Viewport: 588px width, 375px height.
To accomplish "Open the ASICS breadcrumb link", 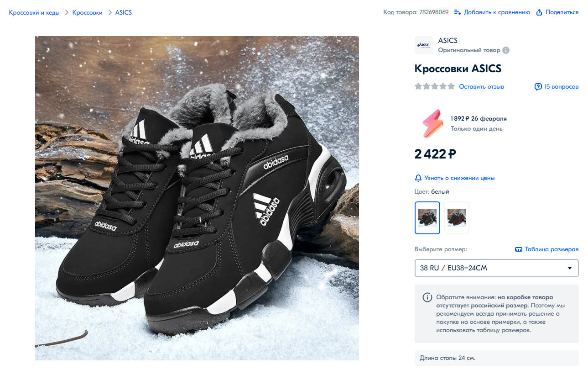I will coord(124,12).
